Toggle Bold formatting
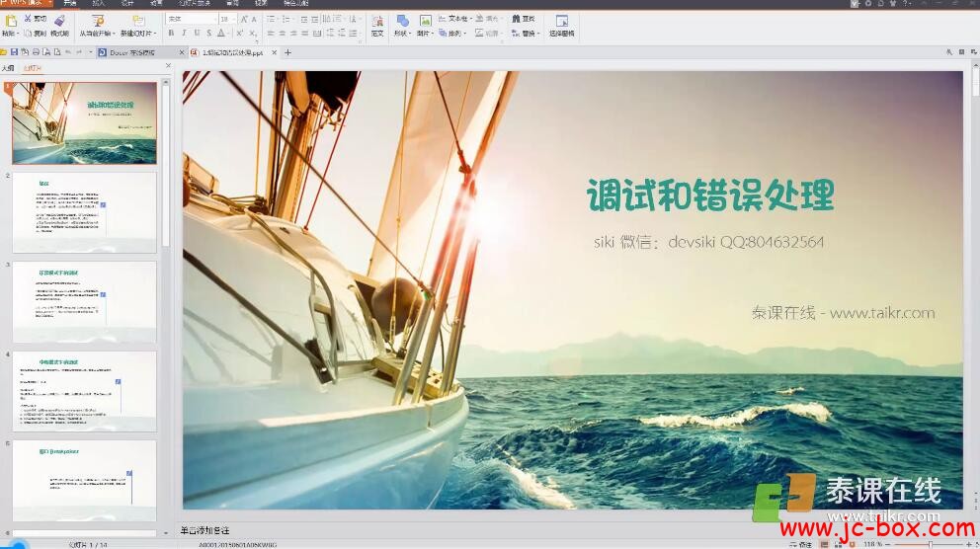This screenshot has height=549, width=980. click(171, 34)
